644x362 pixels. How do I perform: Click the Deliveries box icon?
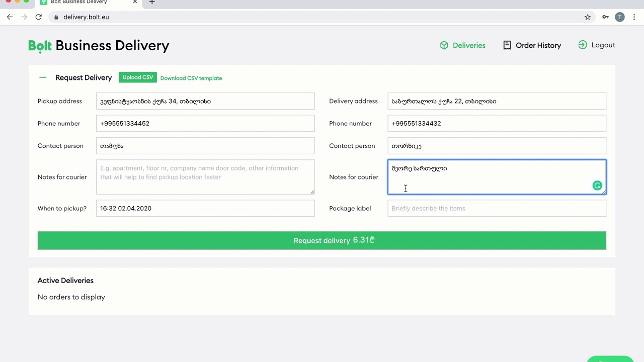pyautogui.click(x=444, y=45)
